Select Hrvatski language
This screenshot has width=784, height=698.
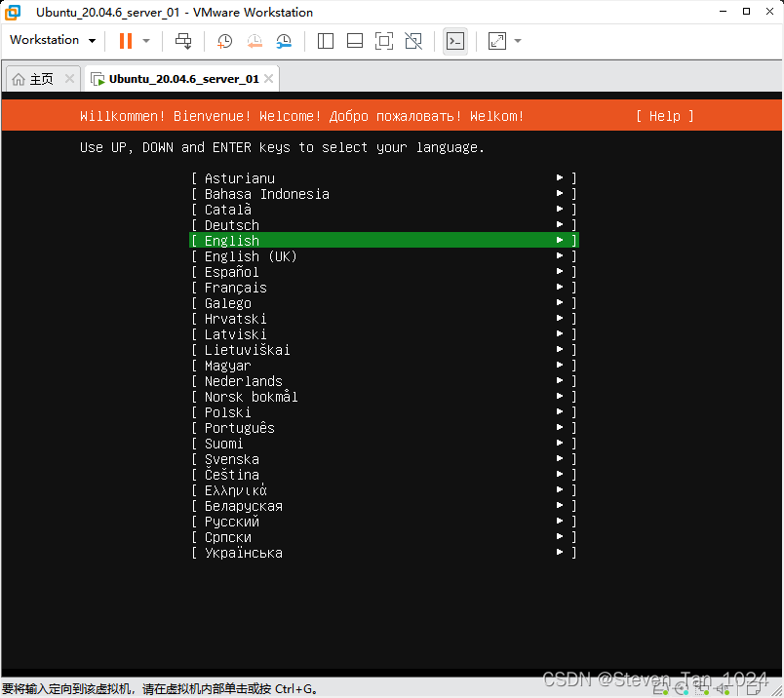point(384,318)
